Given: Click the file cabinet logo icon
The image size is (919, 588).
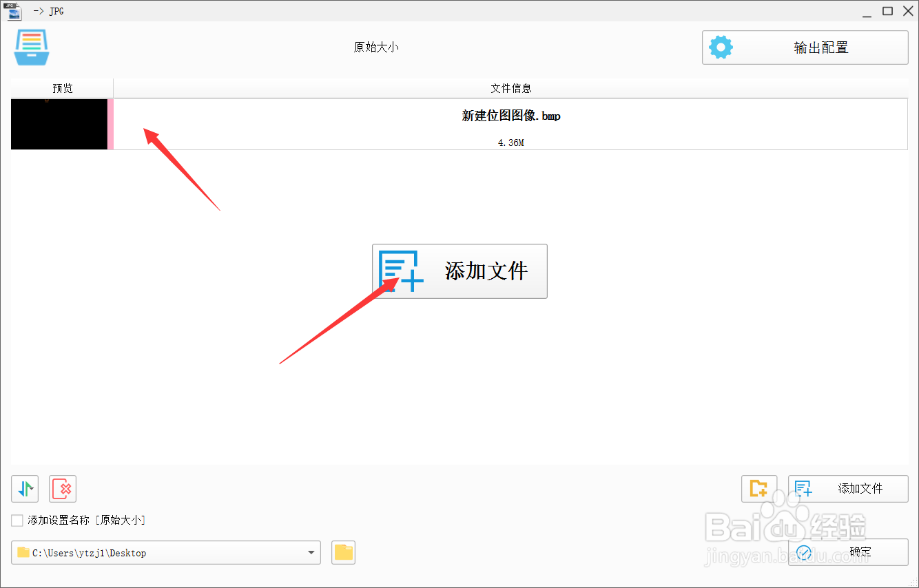Looking at the screenshot, I should [32, 48].
